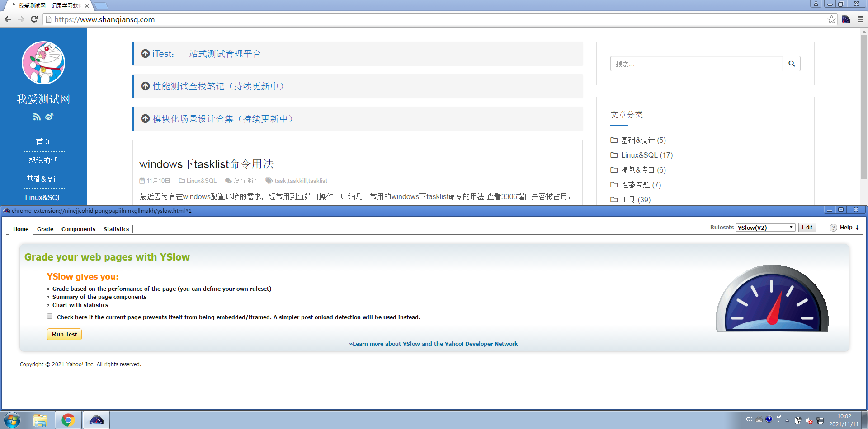Click the search magnifier button
The width and height of the screenshot is (868, 429).
[x=792, y=64]
